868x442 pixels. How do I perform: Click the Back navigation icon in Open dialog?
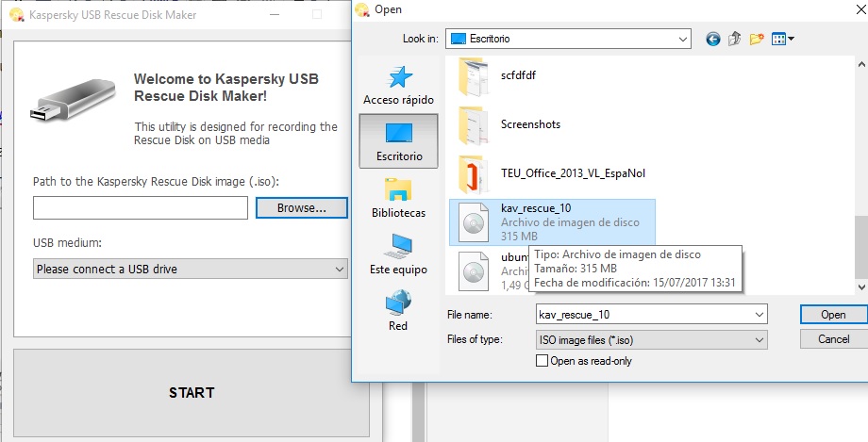click(x=712, y=39)
